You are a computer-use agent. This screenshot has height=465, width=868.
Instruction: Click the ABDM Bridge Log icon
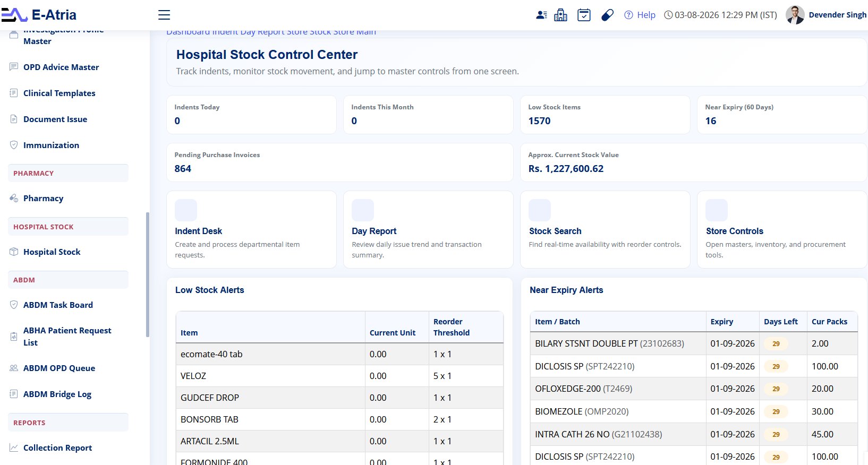14,394
